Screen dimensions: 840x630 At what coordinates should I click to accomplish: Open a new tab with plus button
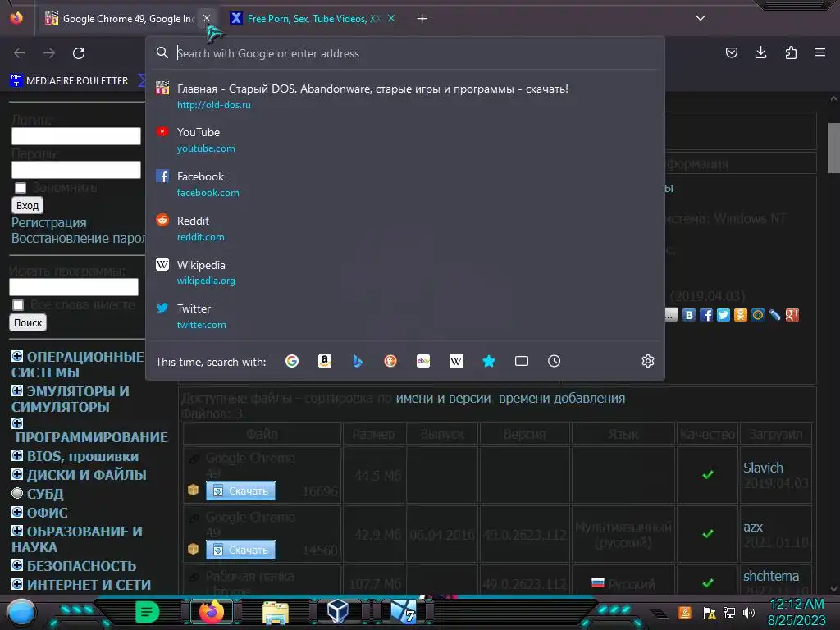(422, 19)
